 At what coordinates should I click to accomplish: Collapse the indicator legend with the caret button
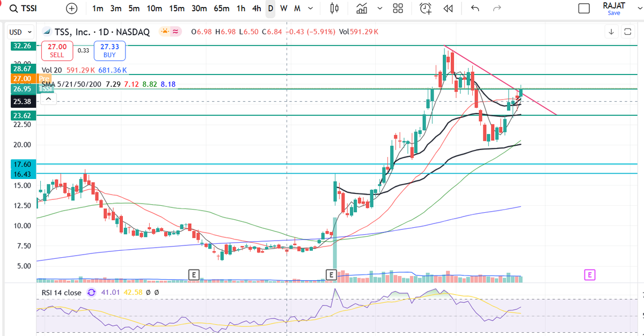[48, 99]
